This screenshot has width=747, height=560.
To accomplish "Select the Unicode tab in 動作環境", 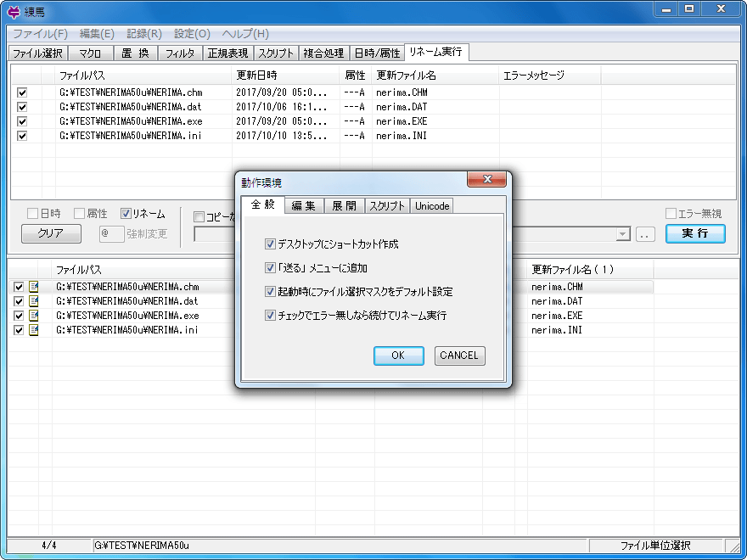I will 432,206.
